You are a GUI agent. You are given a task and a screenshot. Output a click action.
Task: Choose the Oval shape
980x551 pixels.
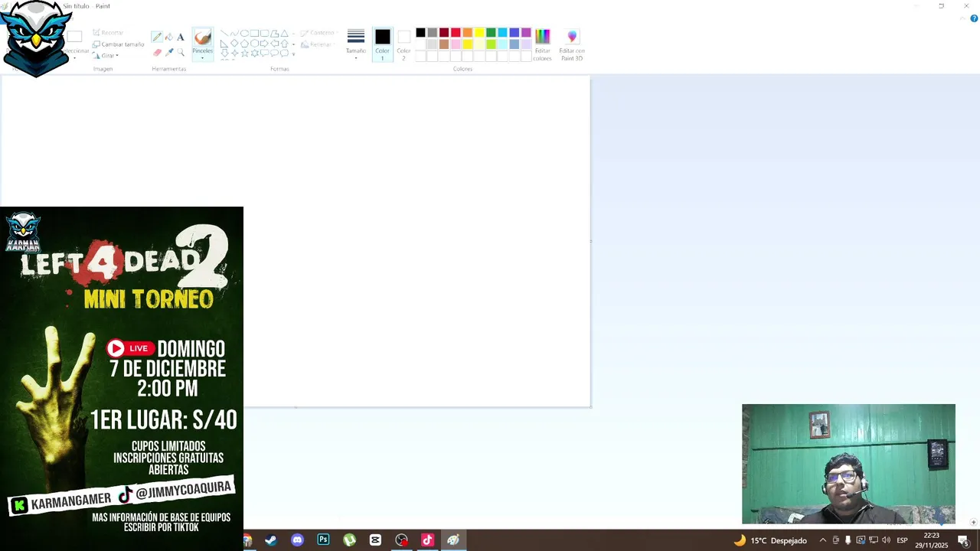coord(244,34)
